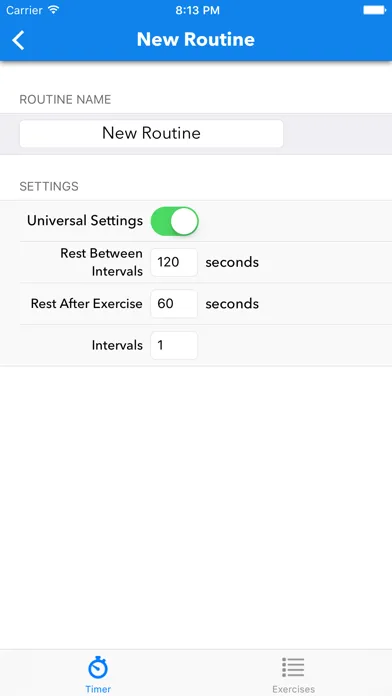
Task: Edit the New Routine name field
Action: [x=151, y=134]
